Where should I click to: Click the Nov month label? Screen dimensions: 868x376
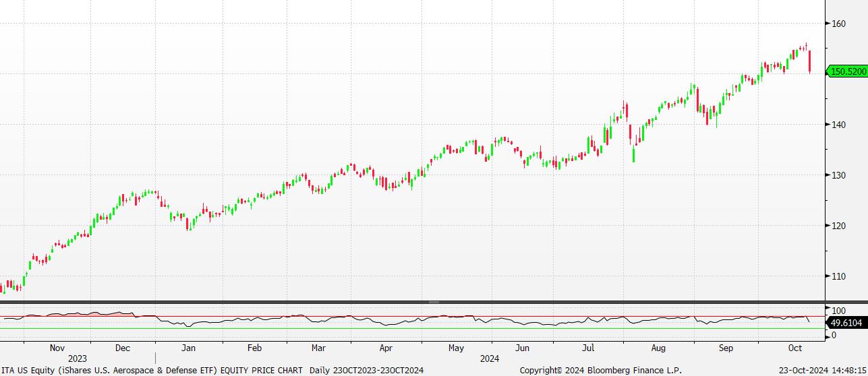tap(57, 348)
